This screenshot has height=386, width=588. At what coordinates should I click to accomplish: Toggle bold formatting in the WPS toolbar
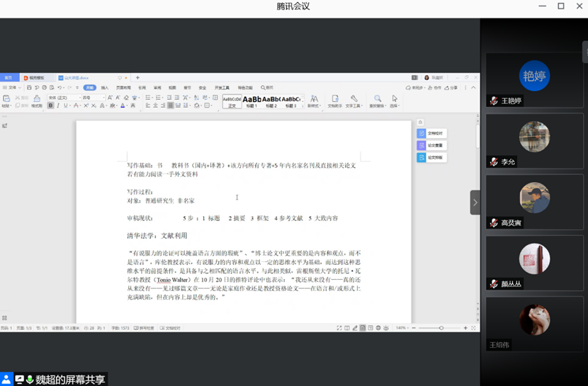(x=50, y=106)
